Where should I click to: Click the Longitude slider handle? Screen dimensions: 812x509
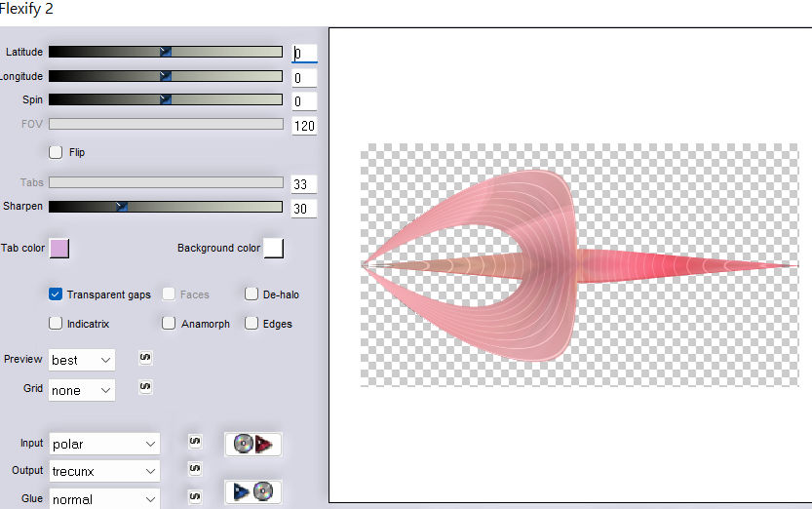pos(165,76)
